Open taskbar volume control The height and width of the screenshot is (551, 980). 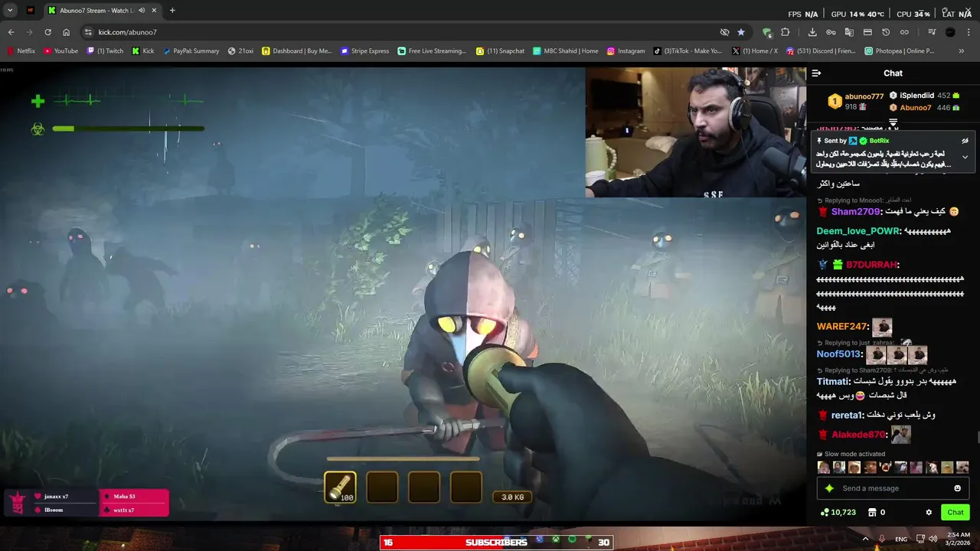pyautogui.click(x=934, y=539)
